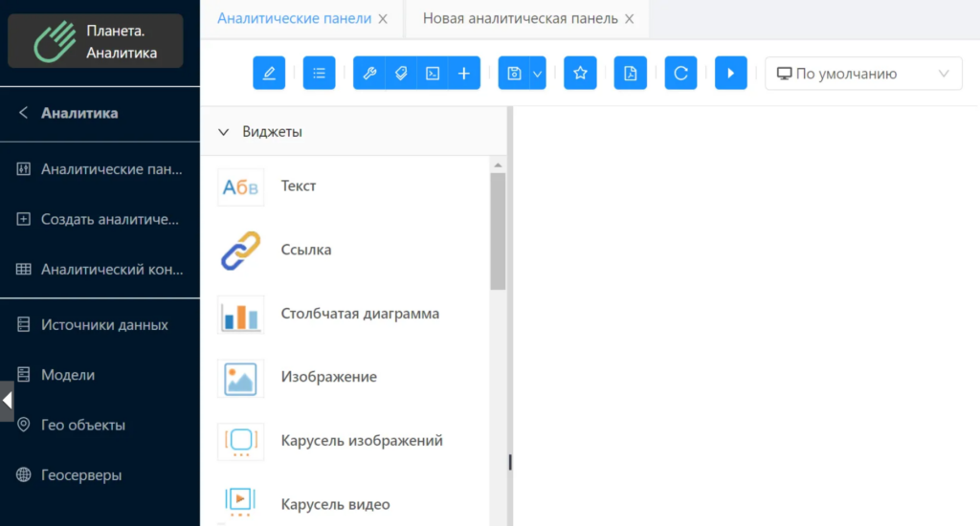The height and width of the screenshot is (526, 980).
Task: Click the pencil edit icon in toolbar
Action: click(x=269, y=74)
